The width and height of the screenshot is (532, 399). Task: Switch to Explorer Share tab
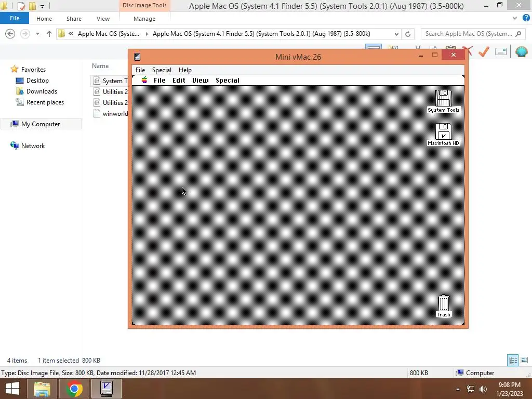(74, 19)
